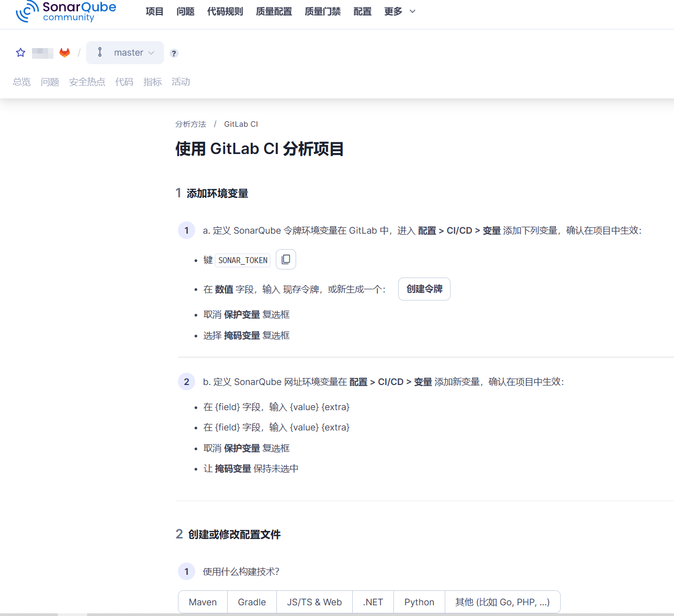This screenshot has height=616, width=674.
Task: Select Python as the build technology
Action: coord(419,602)
